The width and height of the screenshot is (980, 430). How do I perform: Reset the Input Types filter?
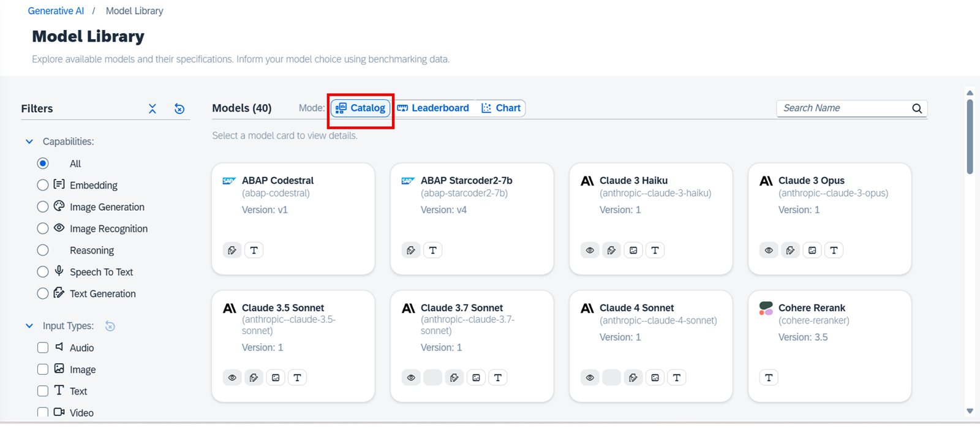[110, 326]
